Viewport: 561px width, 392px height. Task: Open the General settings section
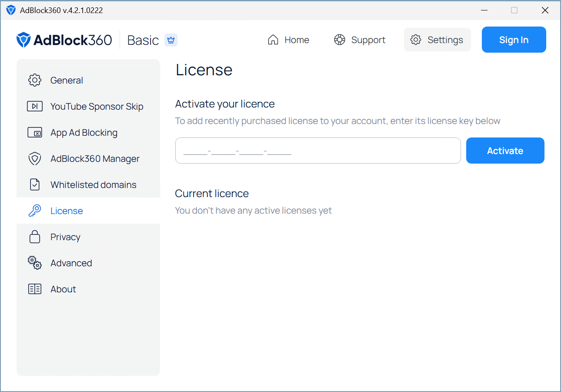pos(88,80)
